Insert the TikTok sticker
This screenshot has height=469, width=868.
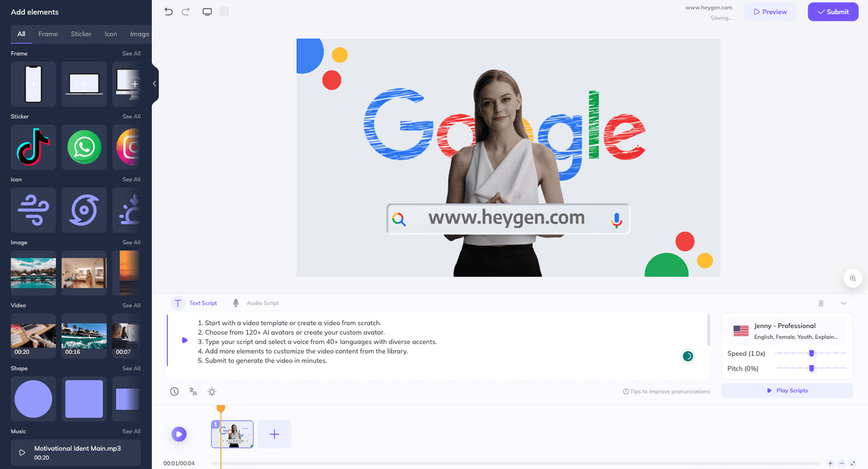click(x=33, y=147)
